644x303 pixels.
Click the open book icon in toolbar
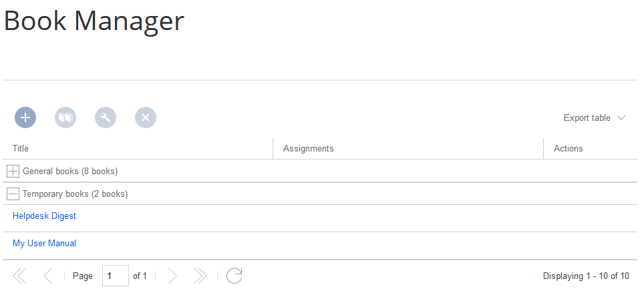coord(65,117)
